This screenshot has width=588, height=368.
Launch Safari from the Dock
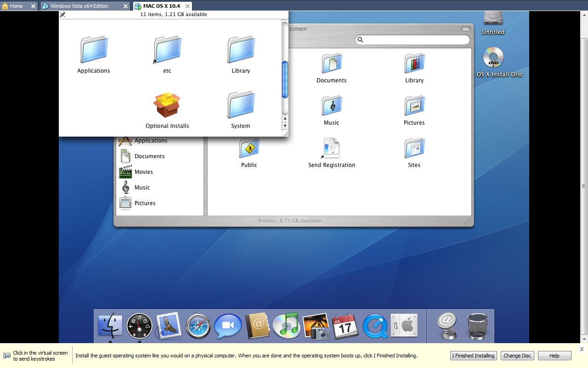coord(198,326)
